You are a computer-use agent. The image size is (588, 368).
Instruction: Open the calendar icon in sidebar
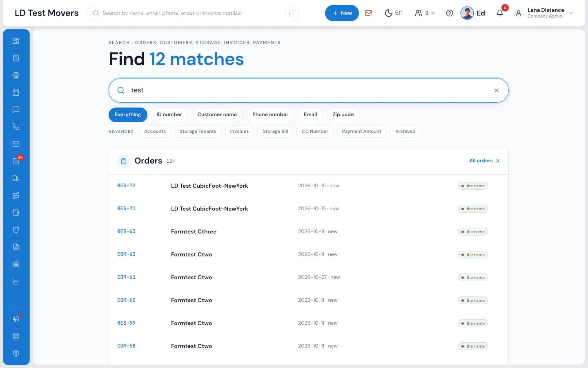(16, 92)
